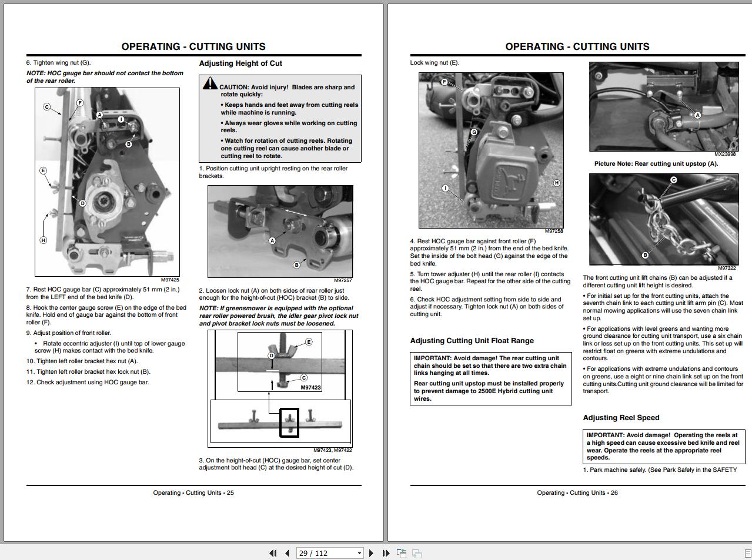Click '1. Park machine safely' line
The width and height of the screenshot is (752, 560).
660,470
